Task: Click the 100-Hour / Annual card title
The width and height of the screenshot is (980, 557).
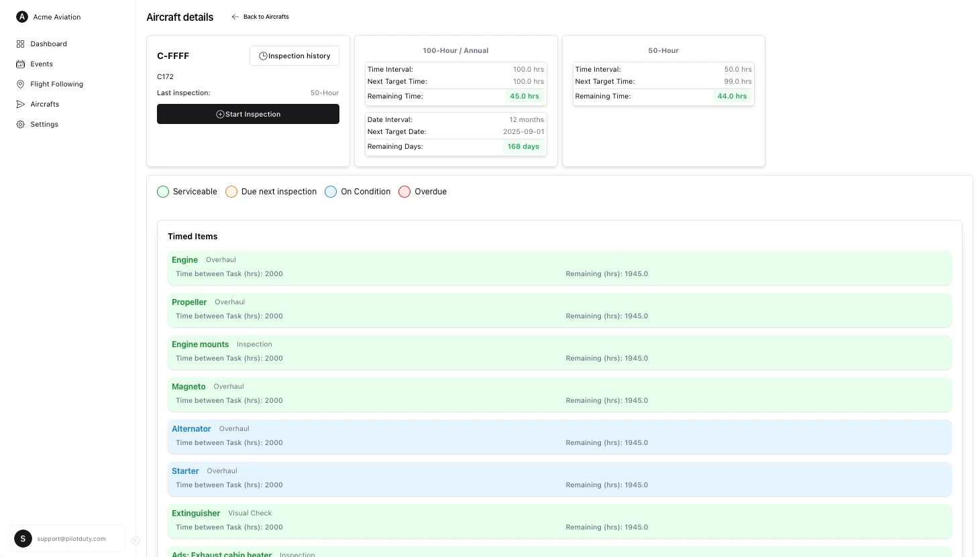Action: click(455, 51)
